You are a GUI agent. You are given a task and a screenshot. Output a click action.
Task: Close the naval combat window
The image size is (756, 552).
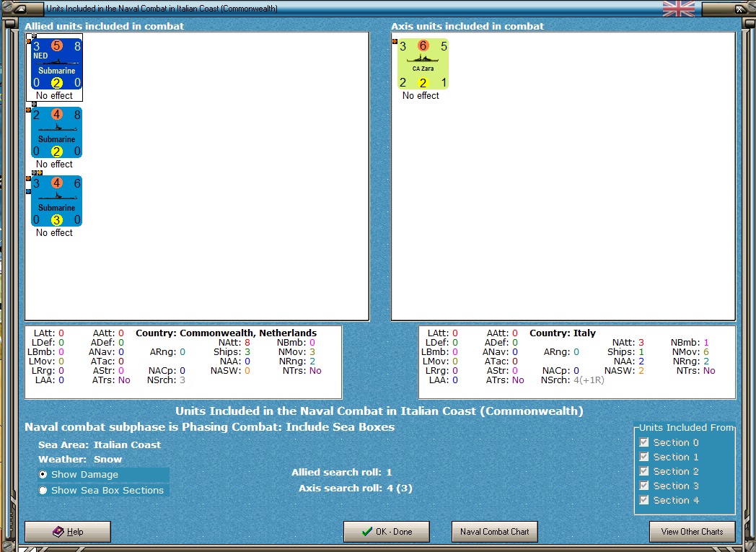click(739, 9)
